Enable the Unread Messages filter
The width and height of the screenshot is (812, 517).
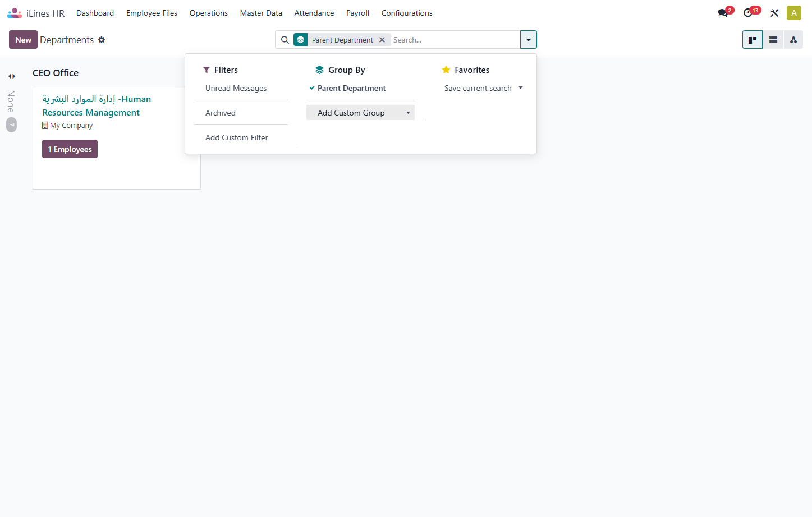click(x=241, y=88)
